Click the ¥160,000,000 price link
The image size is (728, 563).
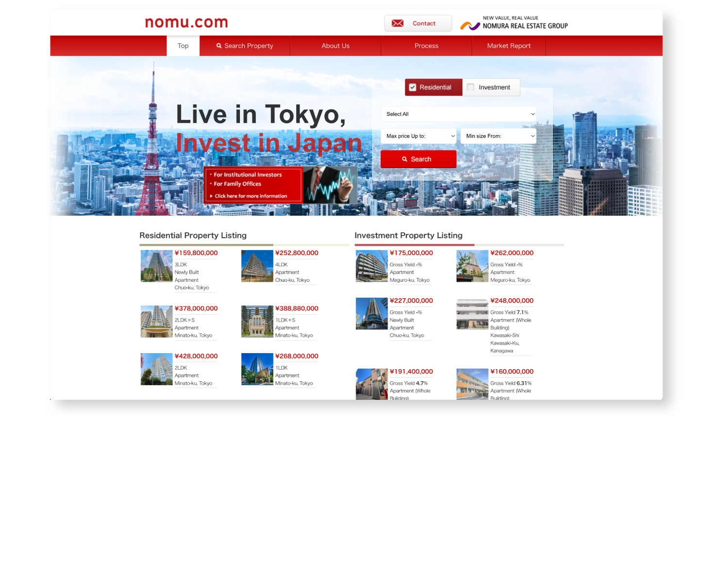click(x=512, y=372)
